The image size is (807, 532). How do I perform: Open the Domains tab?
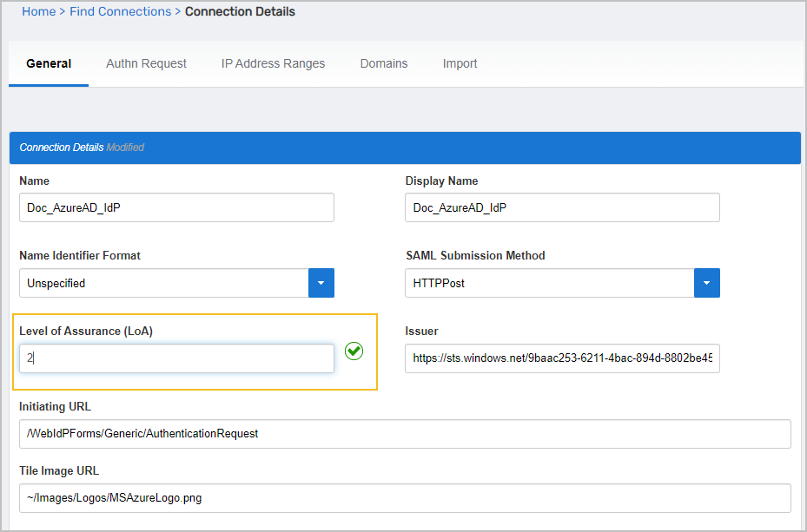pos(384,63)
